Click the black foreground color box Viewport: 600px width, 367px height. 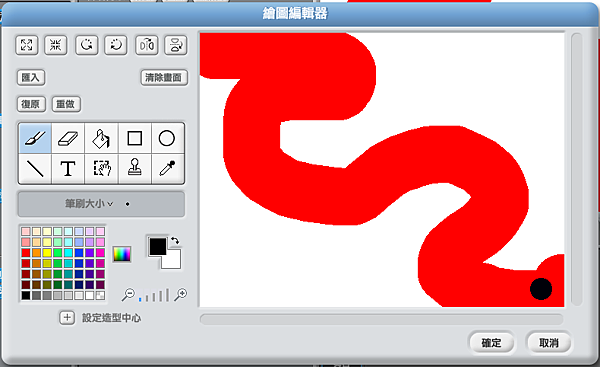[x=158, y=246]
